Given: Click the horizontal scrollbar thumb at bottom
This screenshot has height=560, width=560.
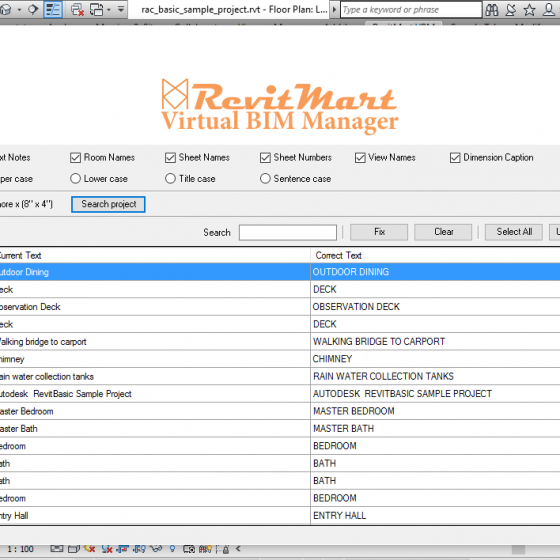Looking at the screenshot, I should tap(518, 549).
